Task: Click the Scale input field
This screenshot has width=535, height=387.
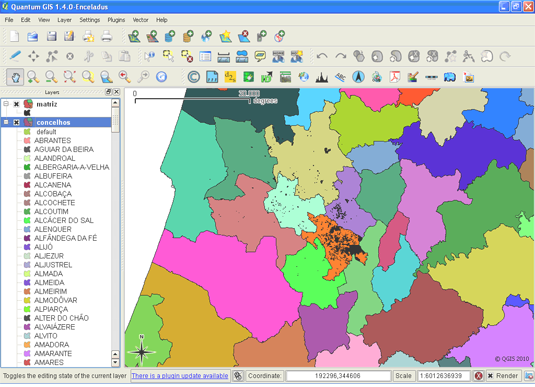Action: click(x=444, y=376)
